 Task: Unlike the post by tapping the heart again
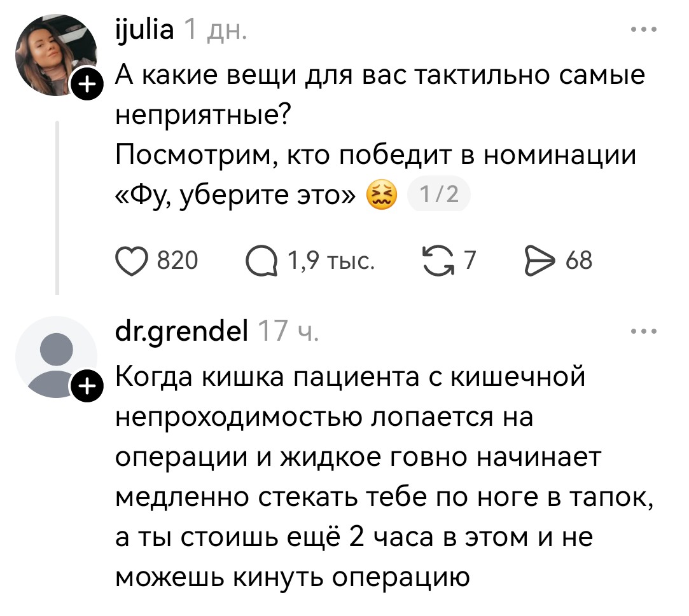pyautogui.click(x=133, y=259)
